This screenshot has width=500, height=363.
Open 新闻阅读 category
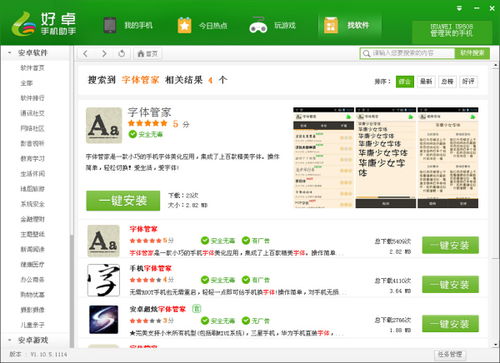32,249
